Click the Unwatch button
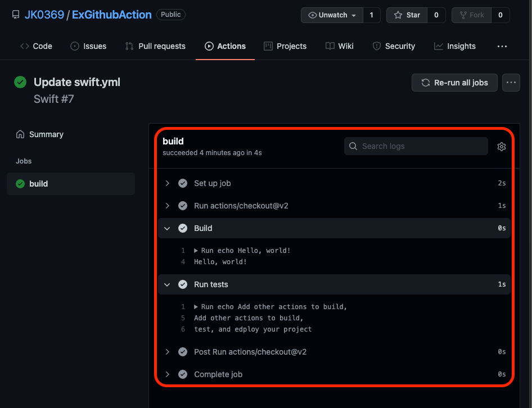Image resolution: width=532 pixels, height=408 pixels. pos(332,15)
